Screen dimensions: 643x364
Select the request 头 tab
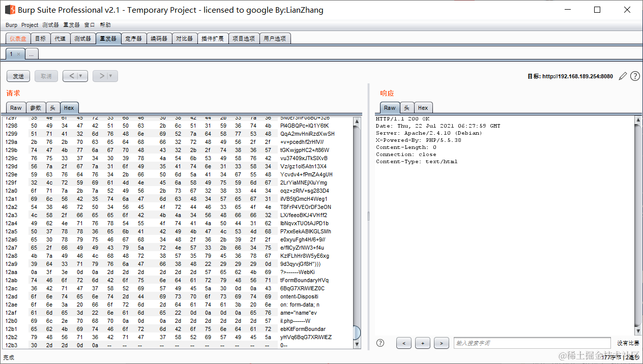point(52,108)
